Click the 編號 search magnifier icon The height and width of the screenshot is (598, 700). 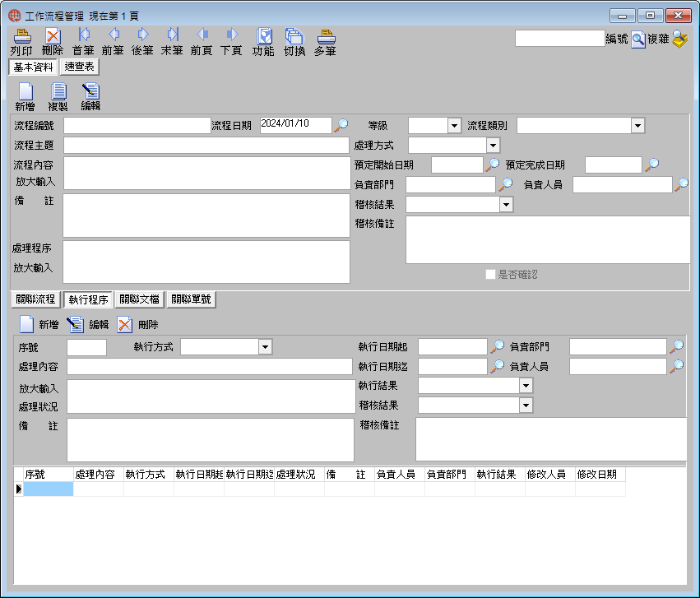pyautogui.click(x=638, y=39)
